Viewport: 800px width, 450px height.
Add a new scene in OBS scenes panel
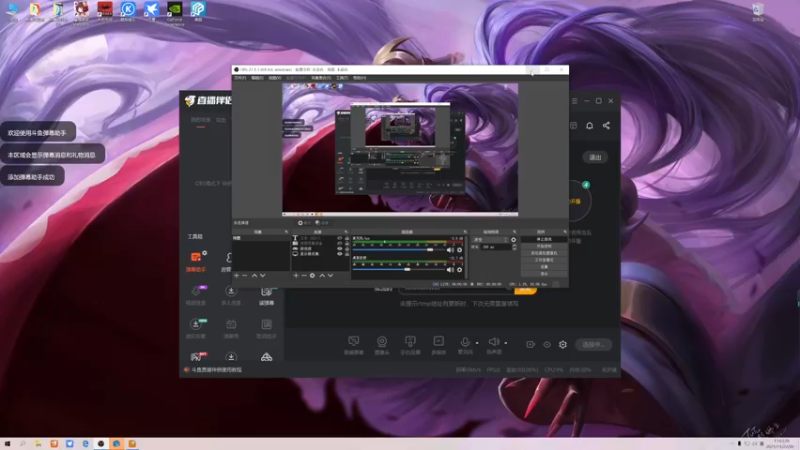[x=236, y=276]
